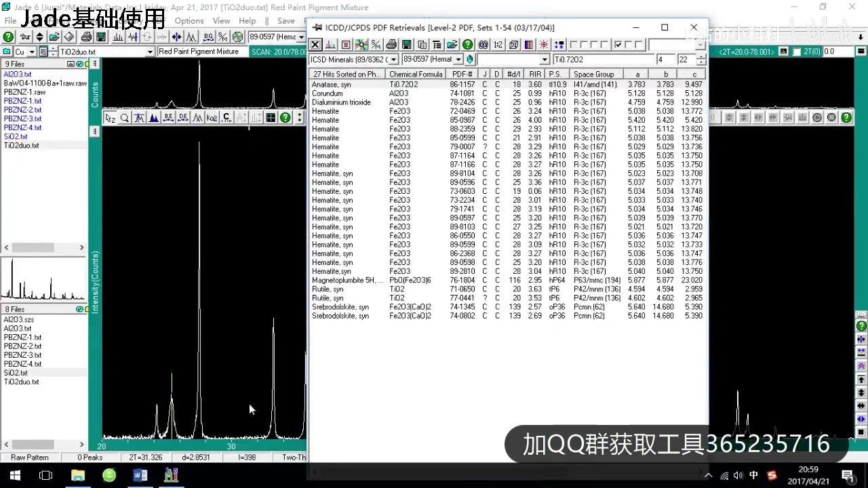The width and height of the screenshot is (868, 488).
Task: Open the TiO2duo.txt file selector dropdown
Action: [x=151, y=52]
